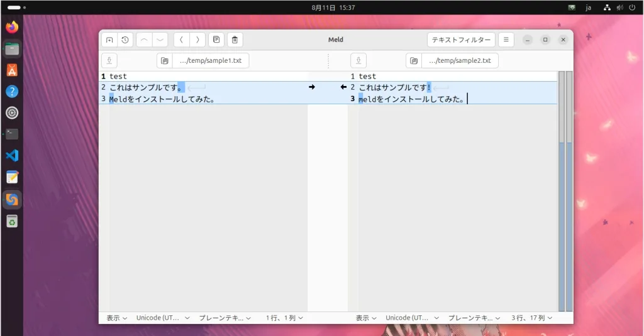Open the clock showing 8月11日 15:37

(x=333, y=8)
